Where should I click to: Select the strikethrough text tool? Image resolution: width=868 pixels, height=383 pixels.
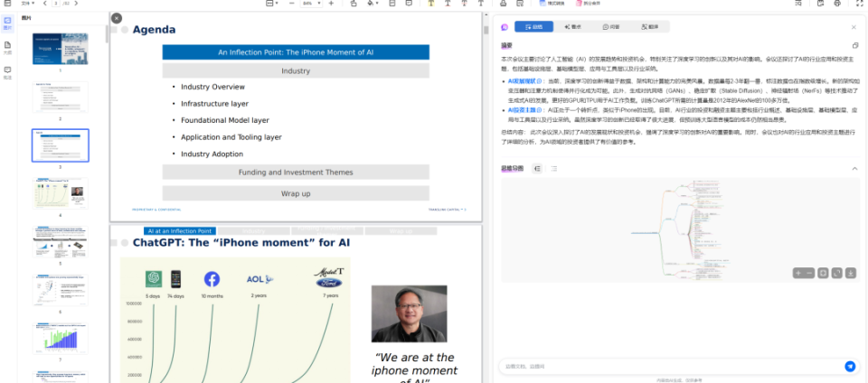465,4
